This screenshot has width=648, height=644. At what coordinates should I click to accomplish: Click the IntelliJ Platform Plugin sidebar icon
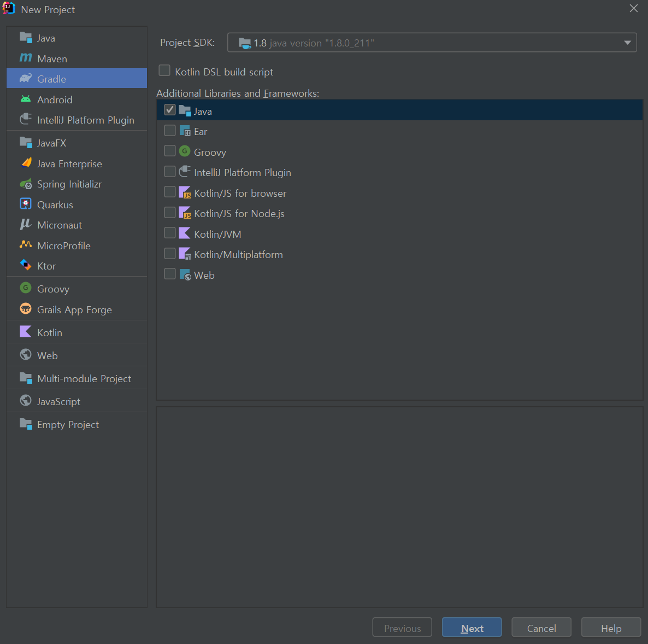tap(26, 119)
